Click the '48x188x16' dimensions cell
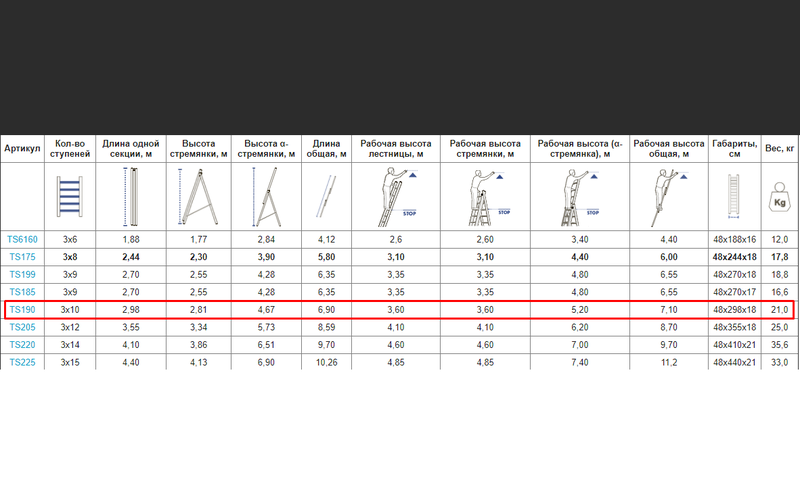 point(735,239)
